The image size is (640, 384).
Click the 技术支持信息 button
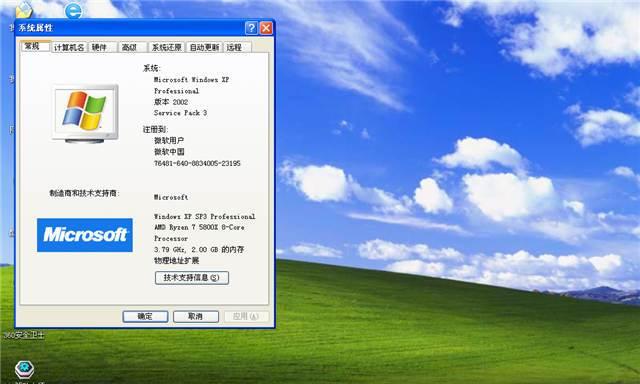point(192,278)
